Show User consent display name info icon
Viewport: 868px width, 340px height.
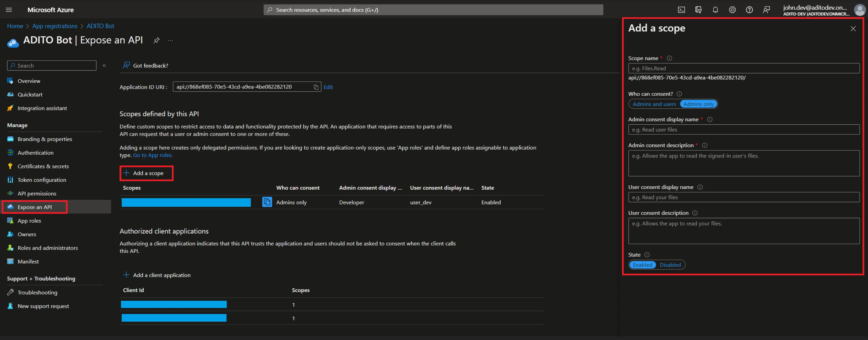point(700,187)
